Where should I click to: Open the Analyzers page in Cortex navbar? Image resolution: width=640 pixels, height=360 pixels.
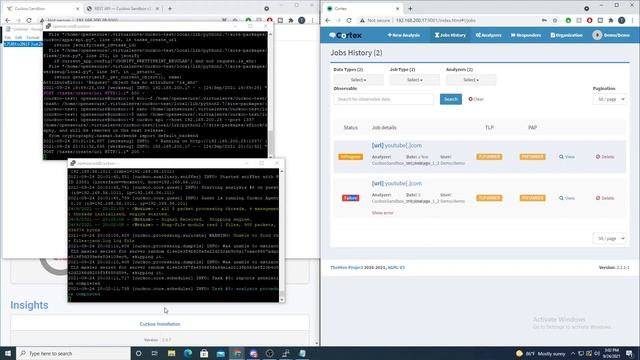[489, 35]
